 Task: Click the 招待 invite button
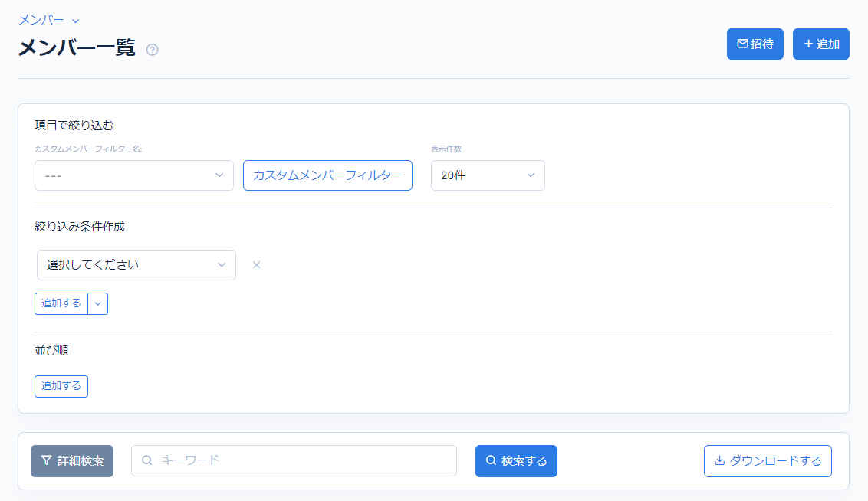[x=755, y=44]
